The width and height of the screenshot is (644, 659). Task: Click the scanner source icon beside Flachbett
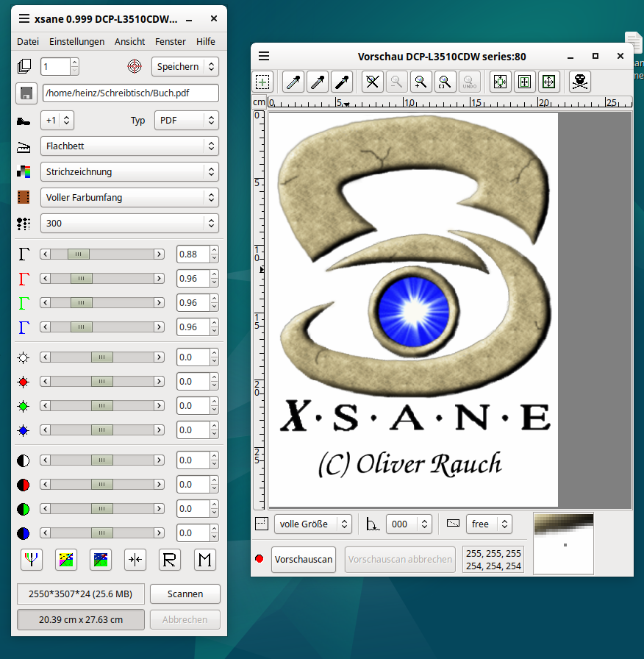click(24, 146)
